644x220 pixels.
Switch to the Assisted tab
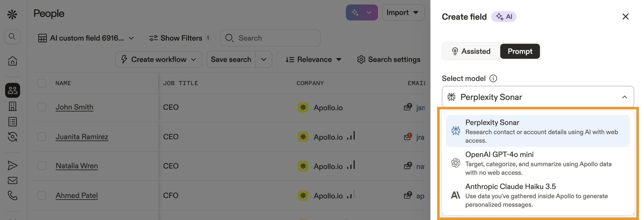click(x=471, y=51)
